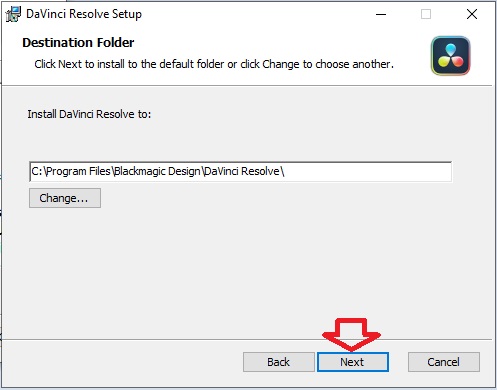Place cursor on 'Blackmagic Design' in path
The image size is (497, 390).
click(x=157, y=171)
